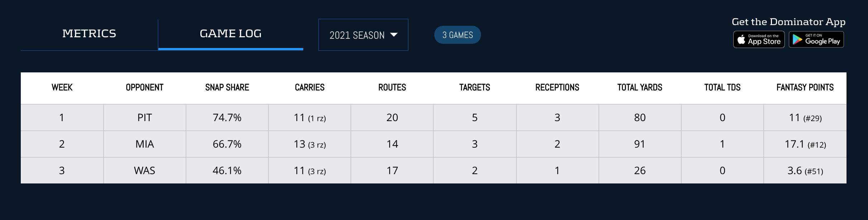This screenshot has width=868, height=220.
Task: Switch to the Metrics tab
Action: [x=89, y=34]
